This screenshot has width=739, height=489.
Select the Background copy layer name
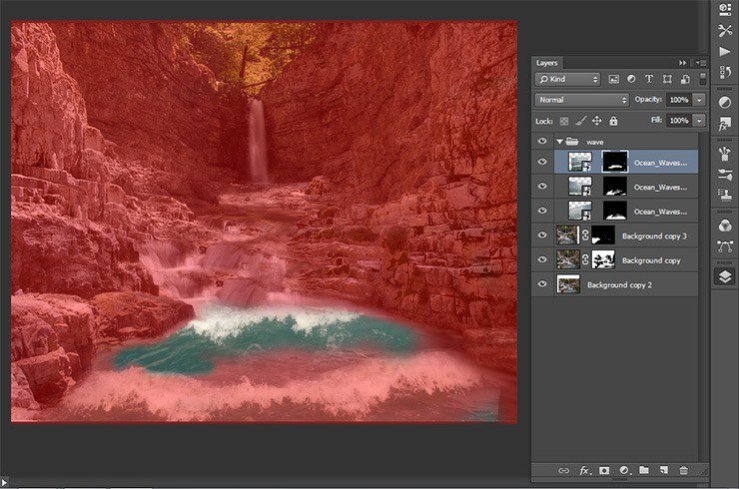(x=651, y=260)
